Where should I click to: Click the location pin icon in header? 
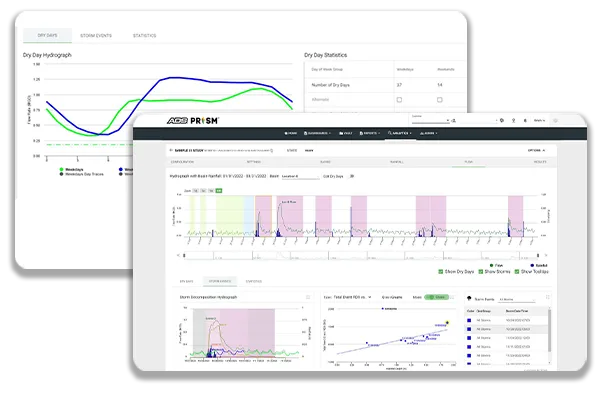(x=514, y=120)
